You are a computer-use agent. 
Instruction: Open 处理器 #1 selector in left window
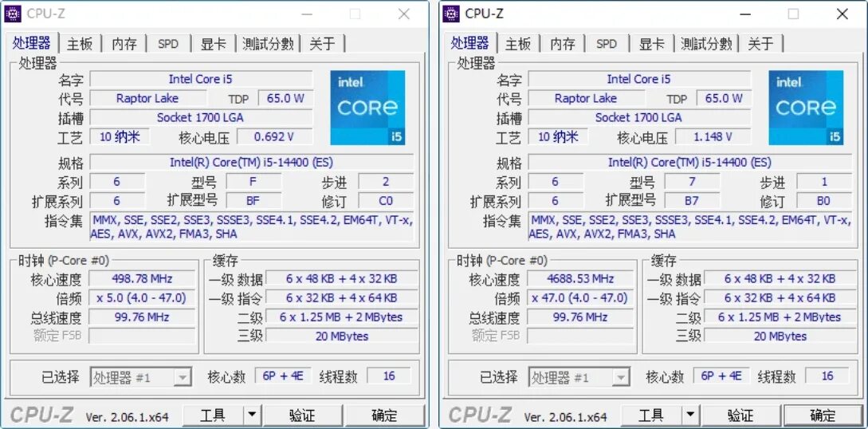140,377
